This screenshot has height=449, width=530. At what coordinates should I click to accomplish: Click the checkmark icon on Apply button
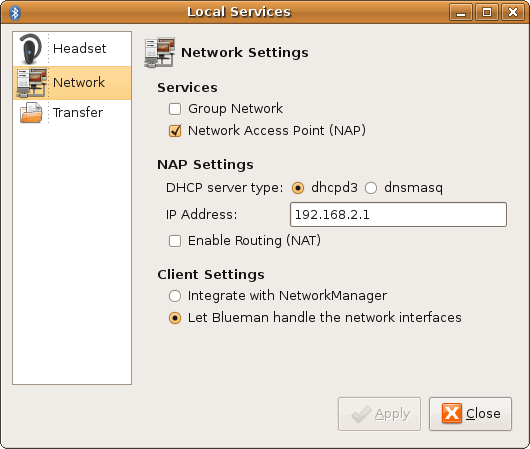tap(361, 413)
